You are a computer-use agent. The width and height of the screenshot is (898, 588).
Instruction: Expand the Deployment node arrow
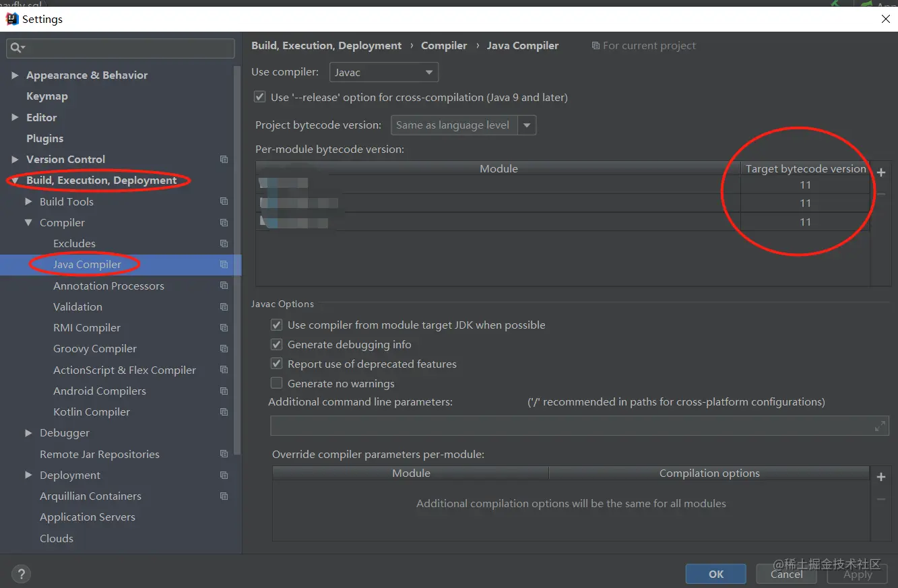click(x=28, y=475)
